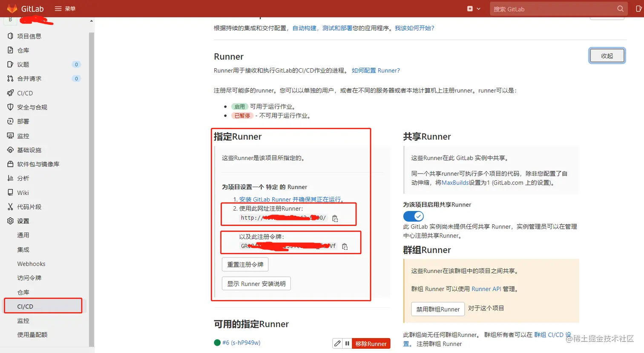The height and width of the screenshot is (353, 644).
Task: Open the 访问令牌 settings sub-item
Action: [29, 278]
